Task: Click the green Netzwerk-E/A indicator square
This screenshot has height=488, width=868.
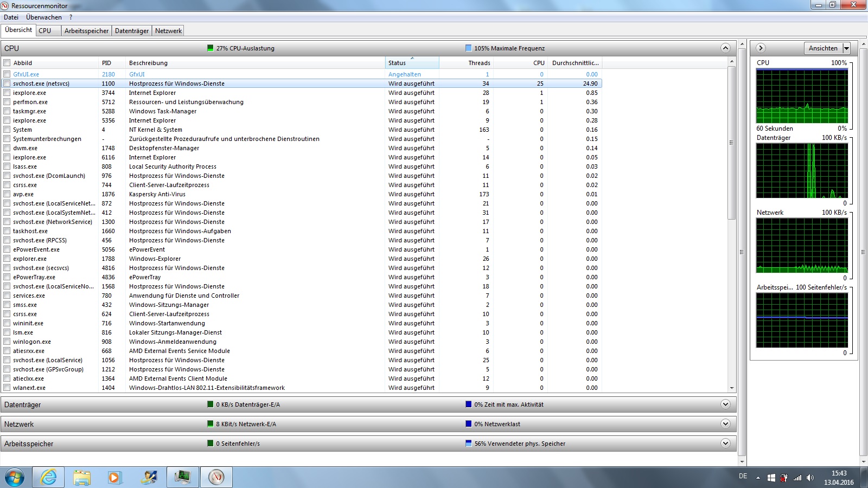Action: click(210, 424)
